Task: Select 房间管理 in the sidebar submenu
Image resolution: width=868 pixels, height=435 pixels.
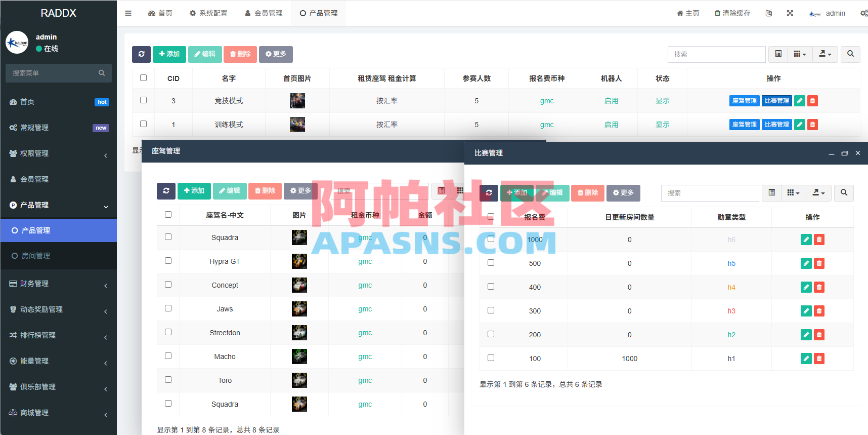Action: (x=59, y=256)
